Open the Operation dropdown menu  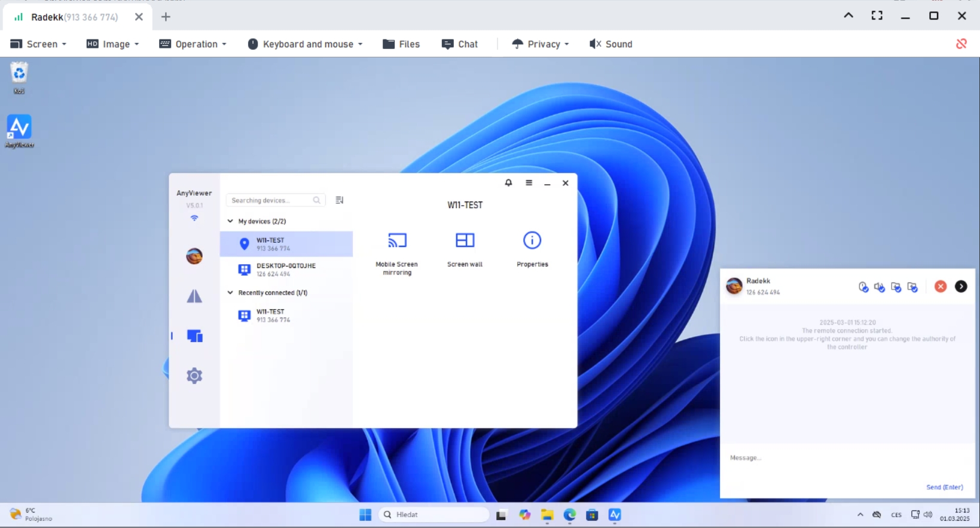[x=193, y=44]
